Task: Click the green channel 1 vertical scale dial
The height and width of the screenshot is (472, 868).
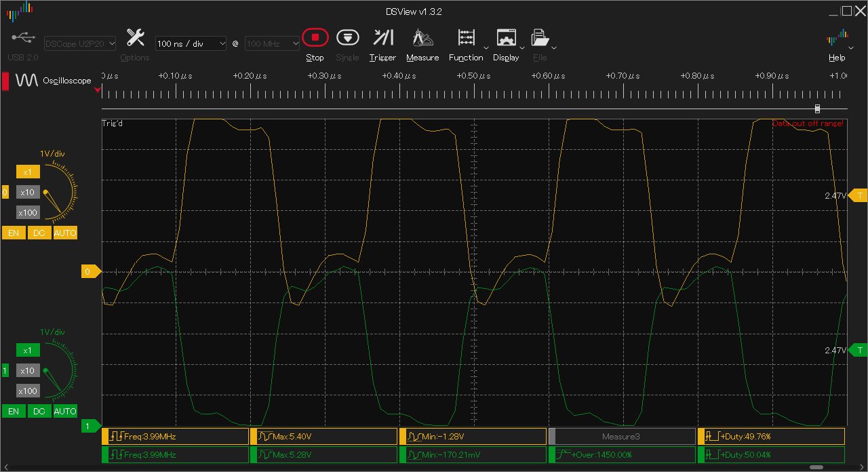Action: pyautogui.click(x=60, y=370)
